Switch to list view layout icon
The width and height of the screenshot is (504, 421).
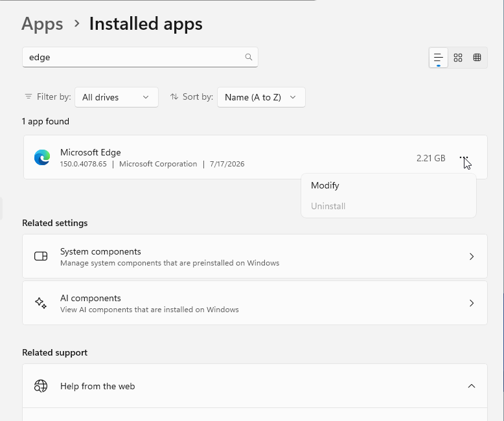pyautogui.click(x=439, y=58)
